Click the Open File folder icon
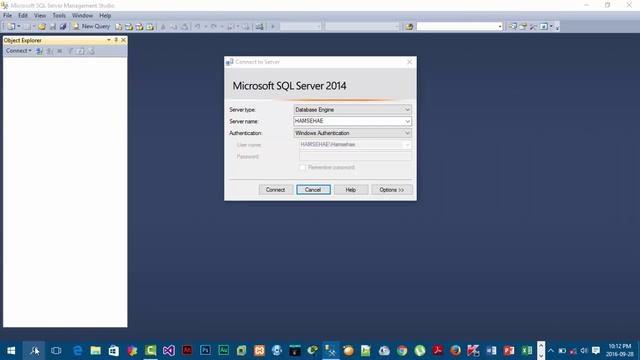 42,27
